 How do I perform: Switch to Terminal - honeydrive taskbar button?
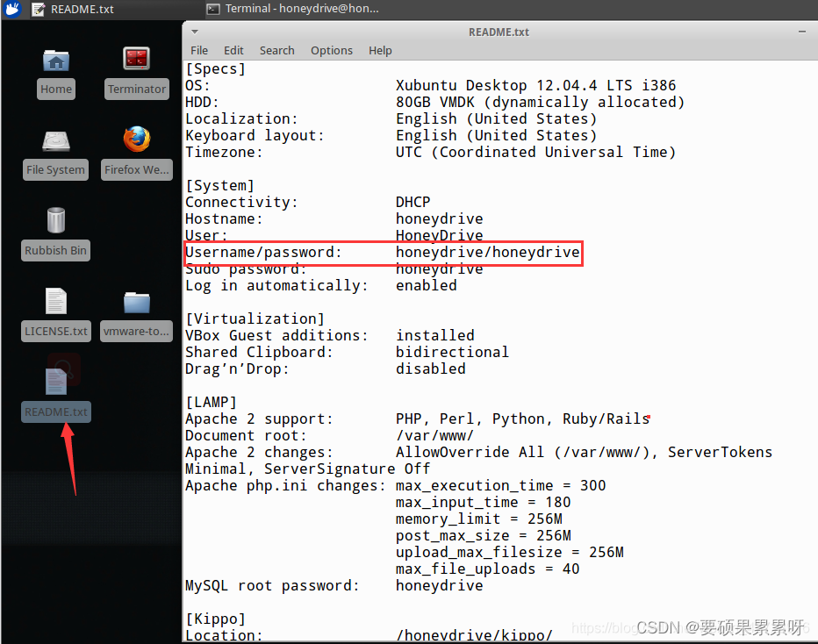pos(293,9)
